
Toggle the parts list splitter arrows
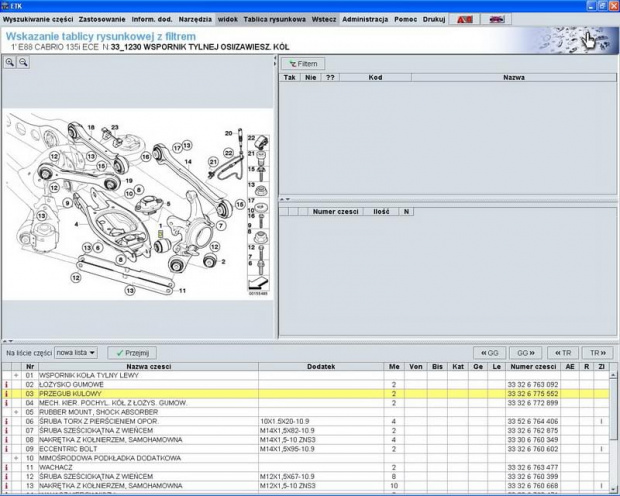click(8, 341)
